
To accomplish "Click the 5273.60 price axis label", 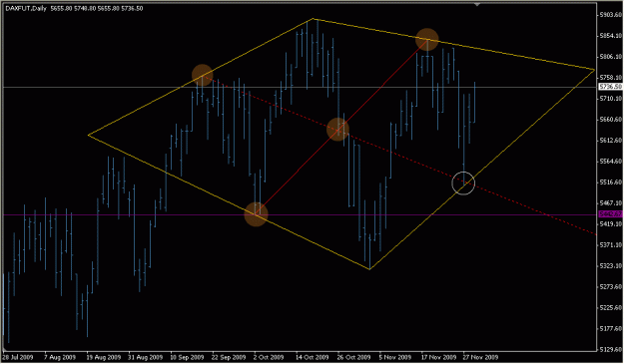I will [x=611, y=287].
